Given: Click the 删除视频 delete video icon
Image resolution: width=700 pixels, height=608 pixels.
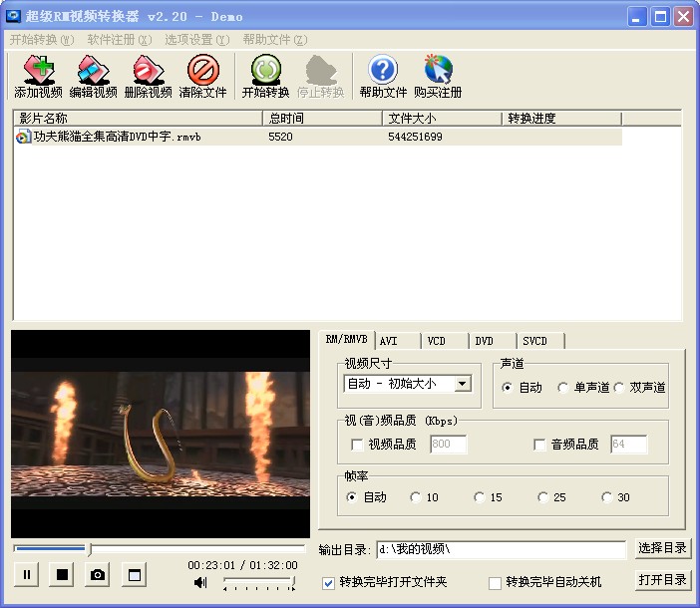Looking at the screenshot, I should tap(149, 76).
